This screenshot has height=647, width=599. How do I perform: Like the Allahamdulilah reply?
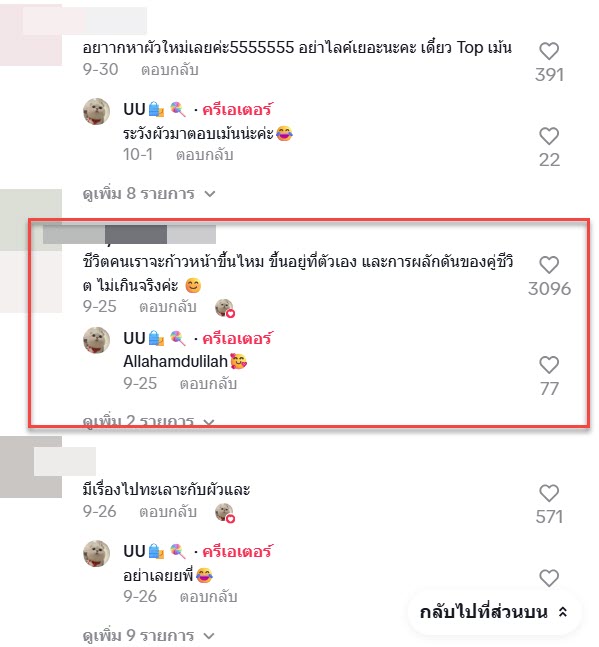pyautogui.click(x=549, y=365)
